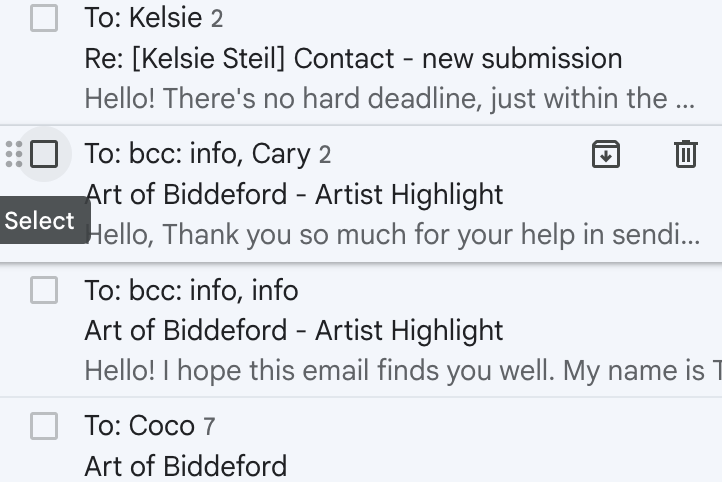722x482 pixels.
Task: Select the checkbox for the Cary email
Action: point(44,154)
